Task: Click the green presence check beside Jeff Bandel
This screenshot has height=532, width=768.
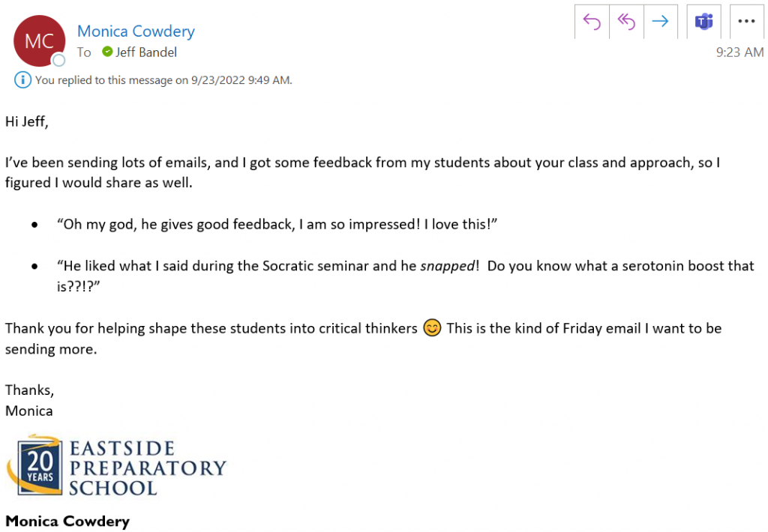Action: [107, 52]
